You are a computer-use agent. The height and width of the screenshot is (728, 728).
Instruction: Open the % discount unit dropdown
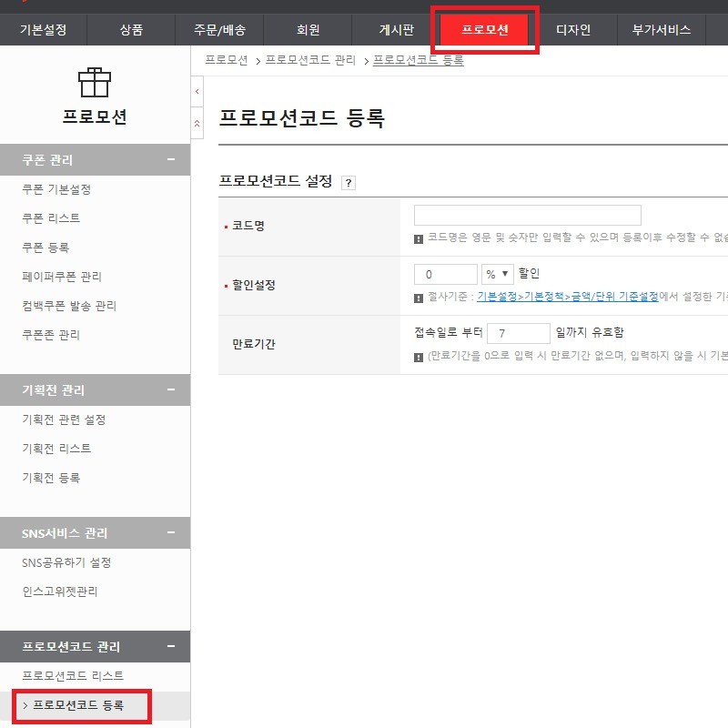[497, 274]
